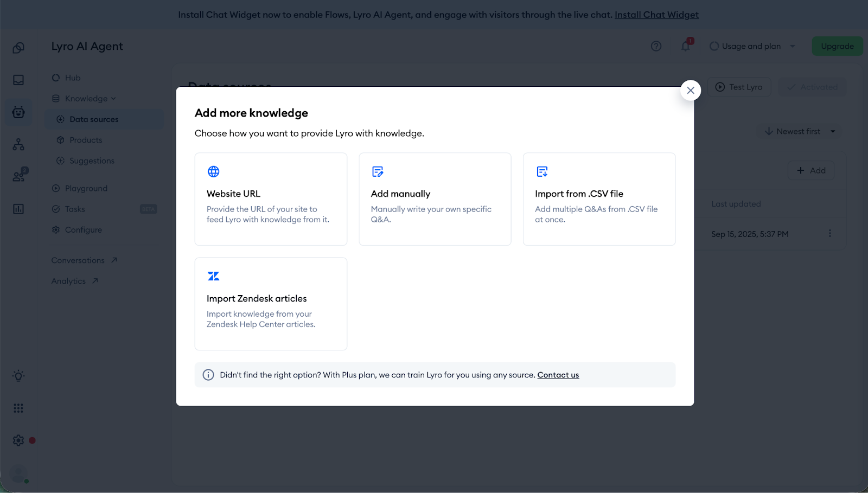This screenshot has height=493, width=868.
Task: Click the help question mark icon
Action: 656,46
